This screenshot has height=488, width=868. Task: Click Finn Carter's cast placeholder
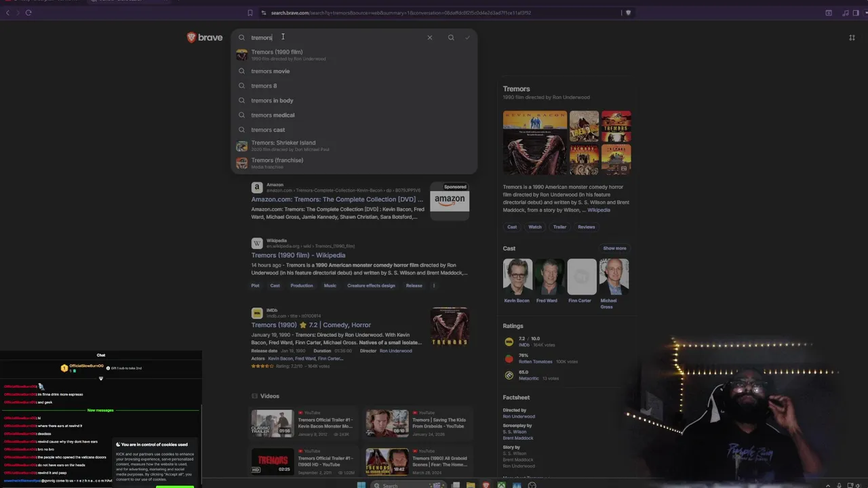point(581,277)
